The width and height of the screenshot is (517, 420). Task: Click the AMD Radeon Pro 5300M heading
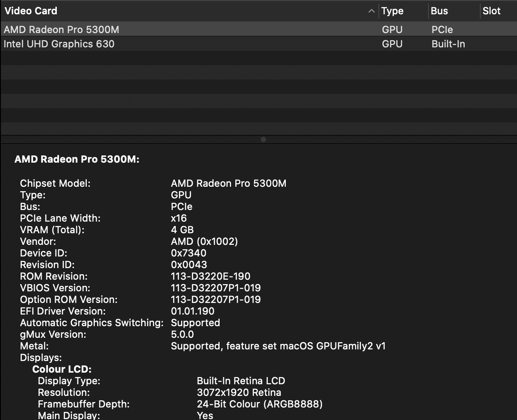[77, 159]
